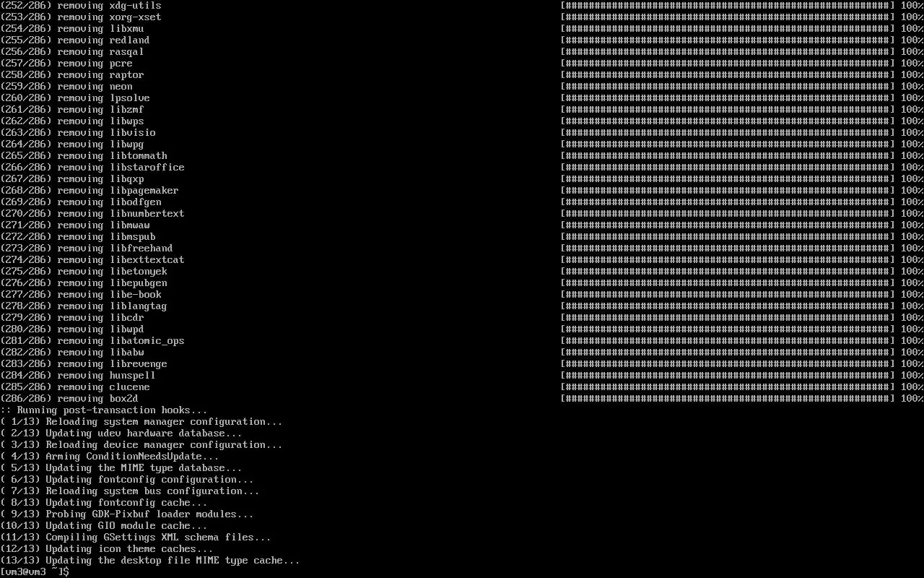Click the 'removing libexttextcat' line

pyautogui.click(x=92, y=259)
